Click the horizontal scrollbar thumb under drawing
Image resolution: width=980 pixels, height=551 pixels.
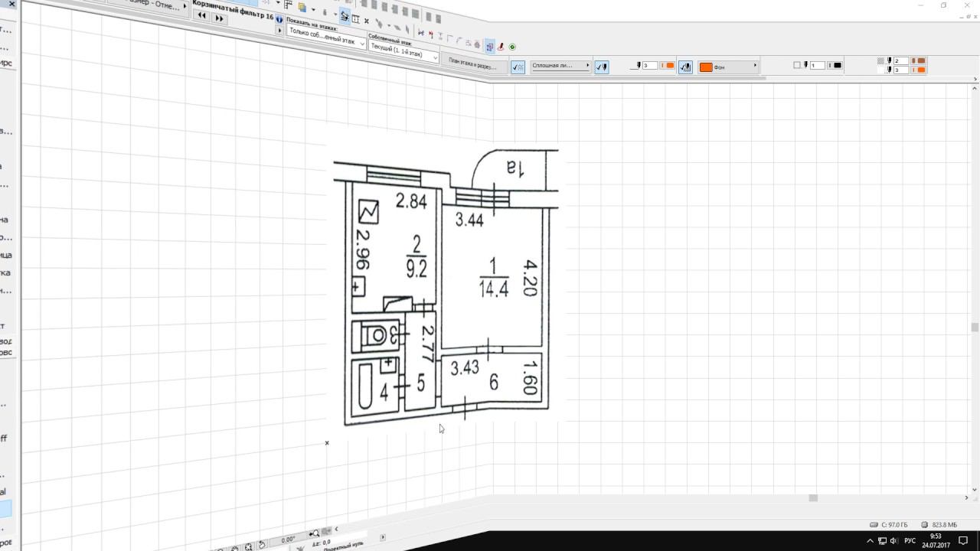[813, 498]
